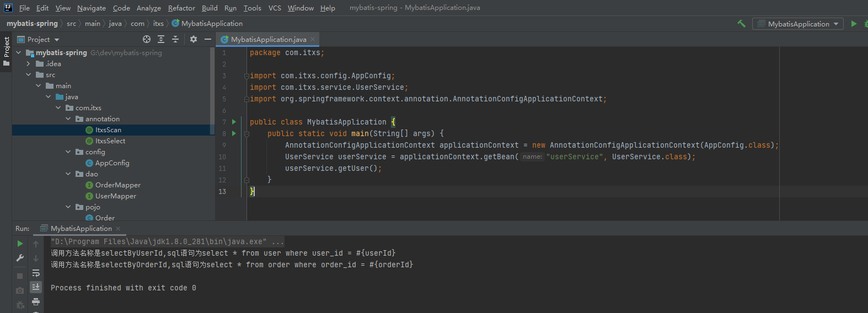Screen dimensions: 868x313
Task: Open the Refactor menu
Action: (x=181, y=8)
